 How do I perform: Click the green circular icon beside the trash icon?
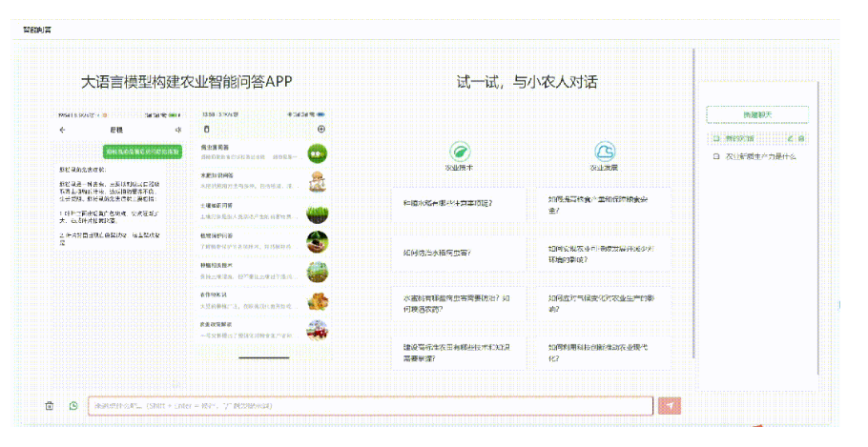click(x=73, y=406)
